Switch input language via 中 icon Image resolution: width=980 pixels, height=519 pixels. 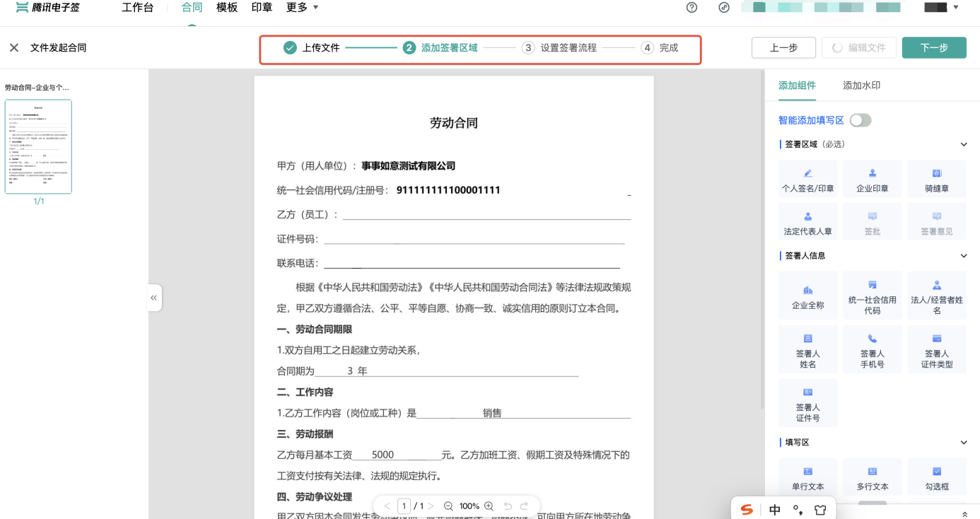tap(775, 510)
